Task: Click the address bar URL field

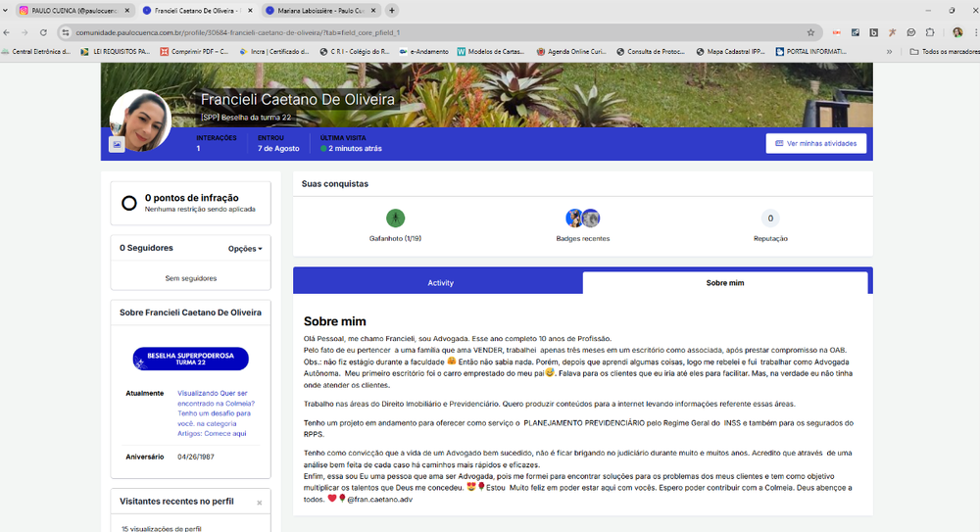Action: (437, 32)
